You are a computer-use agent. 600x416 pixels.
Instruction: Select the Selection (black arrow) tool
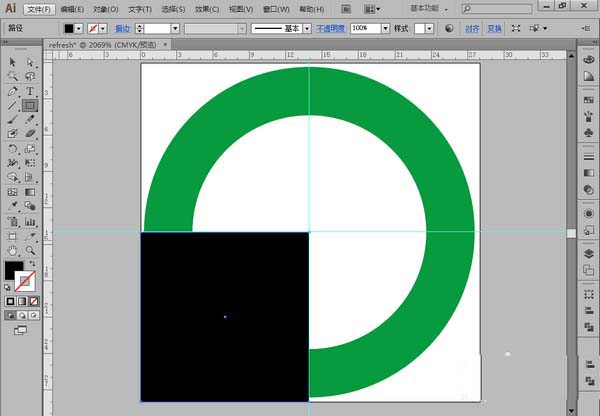click(12, 62)
